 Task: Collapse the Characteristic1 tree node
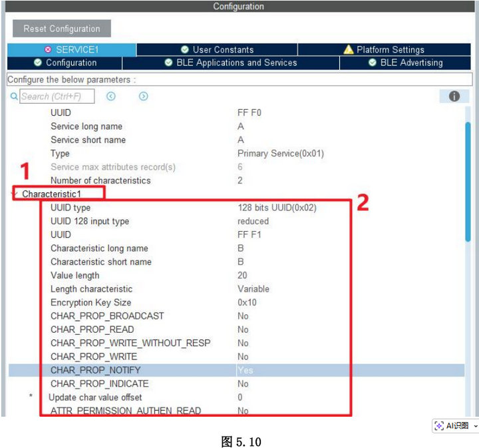[15, 194]
